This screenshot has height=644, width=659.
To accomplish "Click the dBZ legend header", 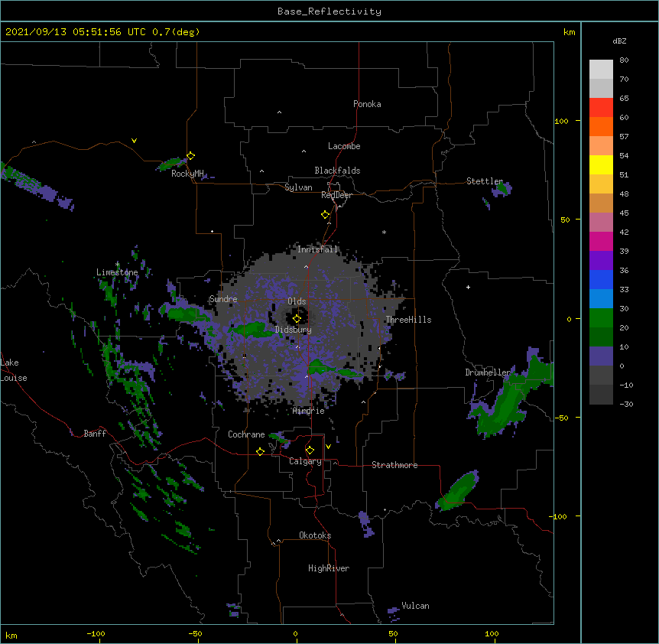I will tap(619, 41).
